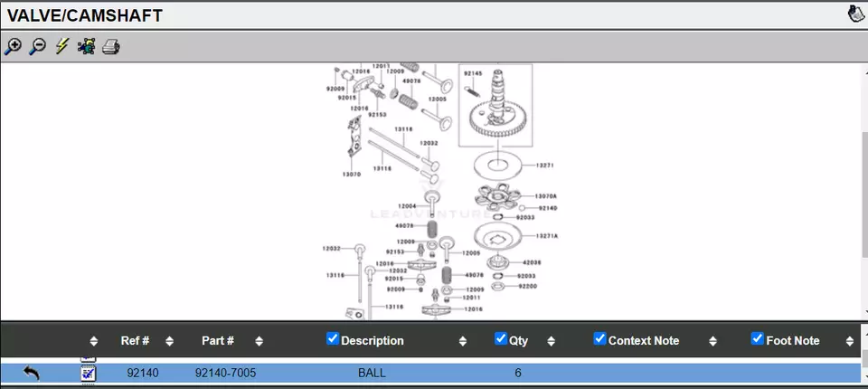The height and width of the screenshot is (389, 868).
Task: Sort by Part # using sort arrows
Action: click(x=259, y=341)
